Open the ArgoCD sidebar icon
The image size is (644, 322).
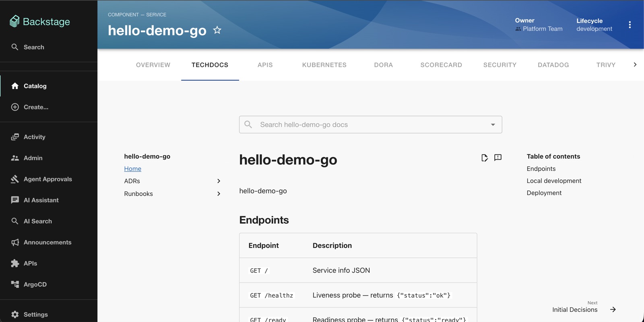(x=15, y=284)
